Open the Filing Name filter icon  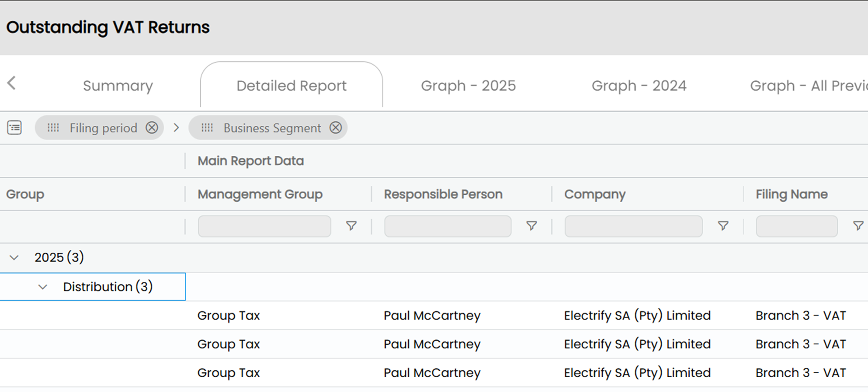(x=858, y=226)
